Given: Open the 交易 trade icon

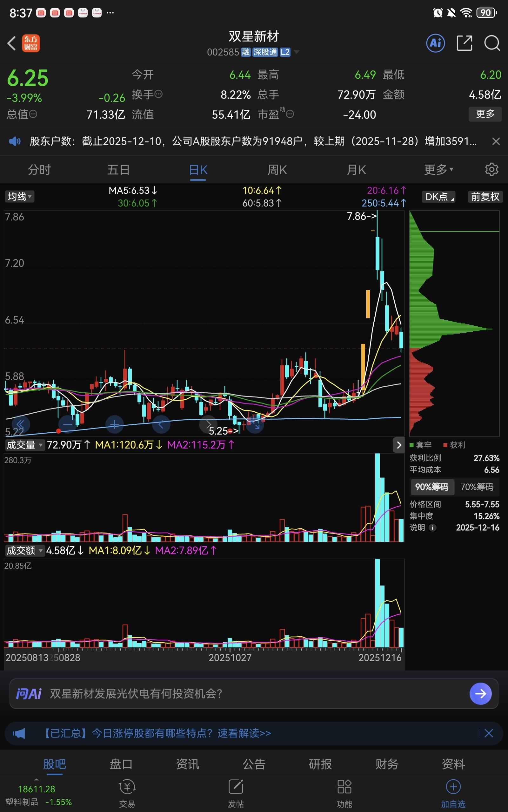Looking at the screenshot, I should [x=127, y=794].
